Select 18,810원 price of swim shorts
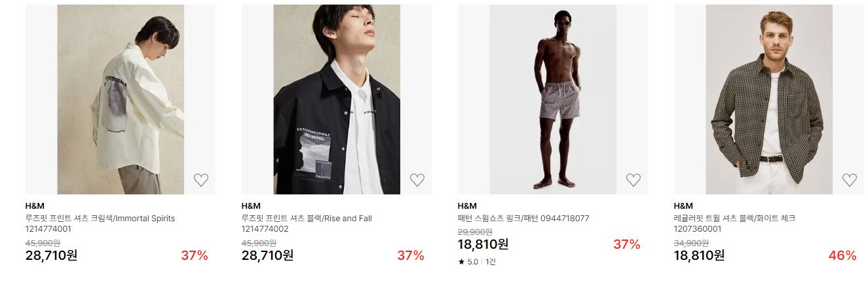The height and width of the screenshot is (288, 868). (483, 244)
